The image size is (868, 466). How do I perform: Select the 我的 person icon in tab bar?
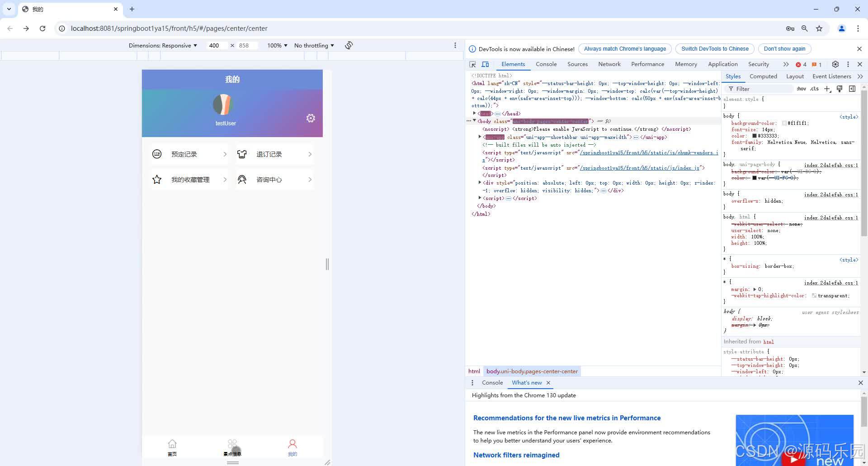coord(292,444)
